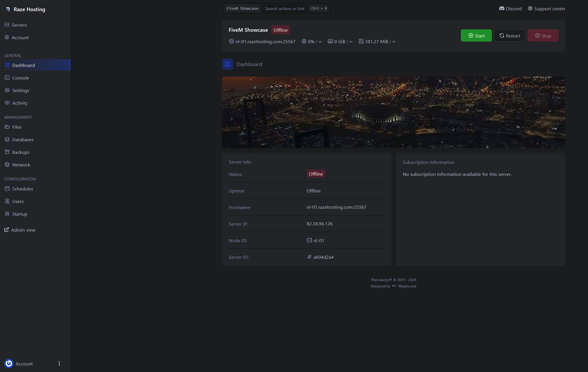This screenshot has width=588, height=372.
Task: Click the Files folder icon
Action: point(7,127)
